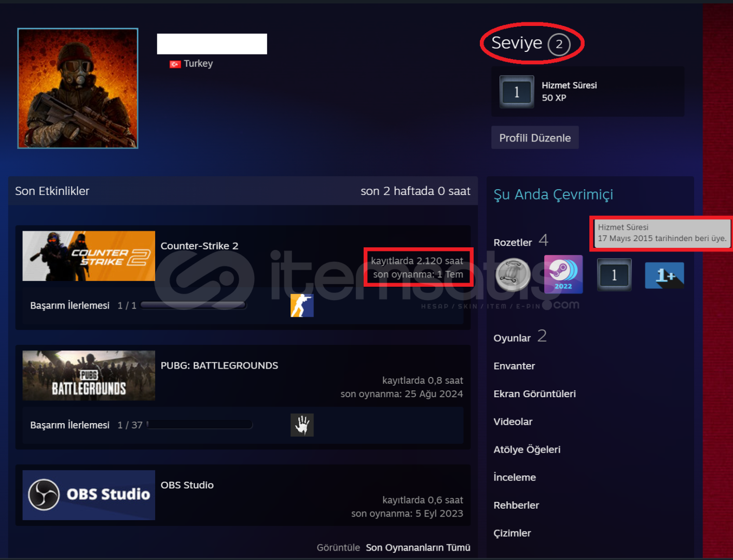
Task: Click the years-of-service 1 badge in Rozetler
Action: point(614,275)
